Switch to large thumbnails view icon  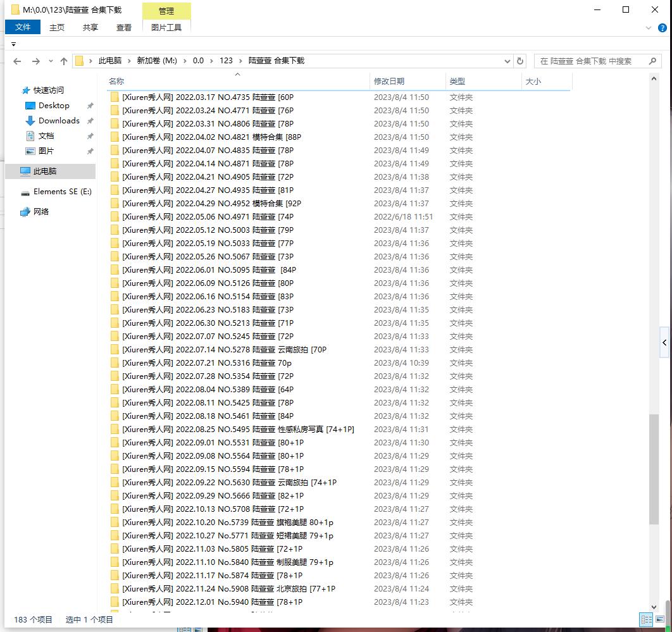(660, 619)
